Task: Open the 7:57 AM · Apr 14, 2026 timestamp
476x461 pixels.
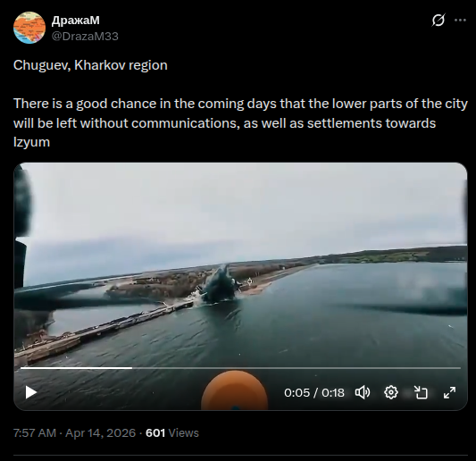Action: [x=74, y=432]
